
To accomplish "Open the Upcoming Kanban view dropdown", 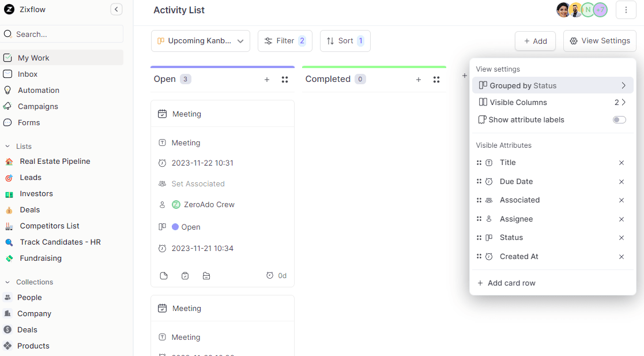I will click(x=200, y=41).
